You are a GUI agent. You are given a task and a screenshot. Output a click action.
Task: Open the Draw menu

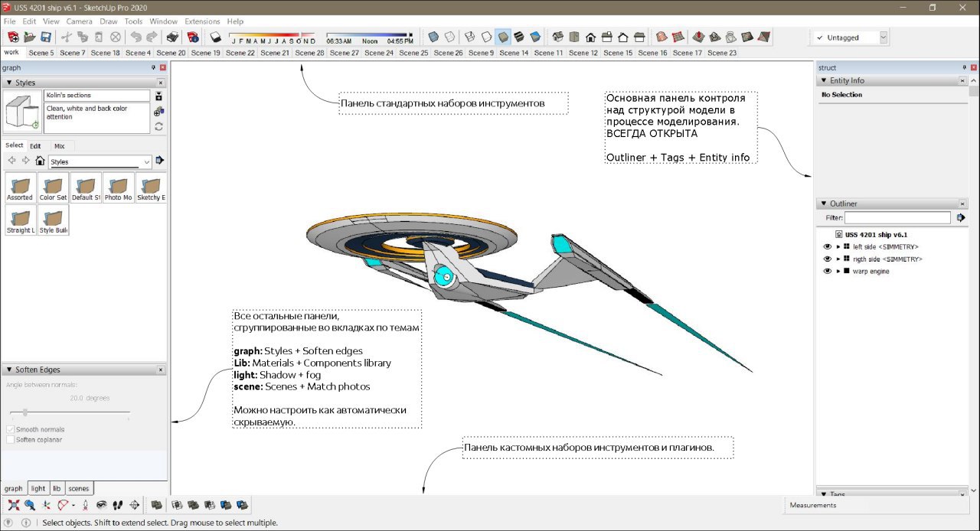click(109, 21)
